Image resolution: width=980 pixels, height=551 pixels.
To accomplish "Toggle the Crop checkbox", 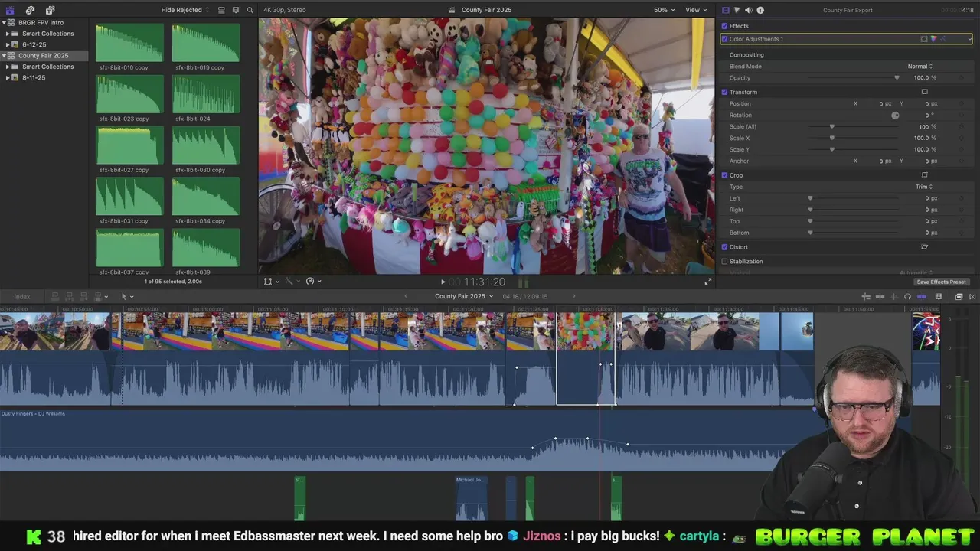I will (724, 175).
